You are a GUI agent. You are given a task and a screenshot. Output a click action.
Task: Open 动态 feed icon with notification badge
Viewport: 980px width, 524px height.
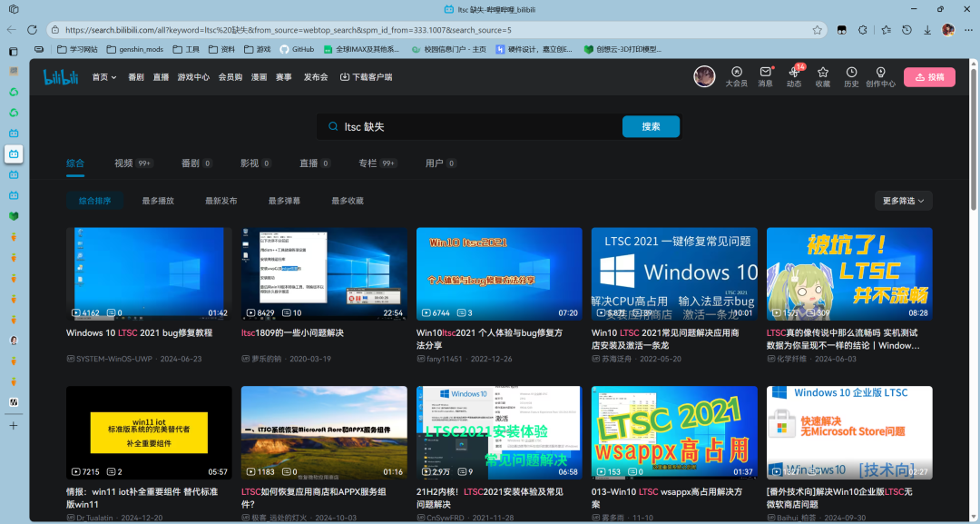pyautogui.click(x=794, y=76)
